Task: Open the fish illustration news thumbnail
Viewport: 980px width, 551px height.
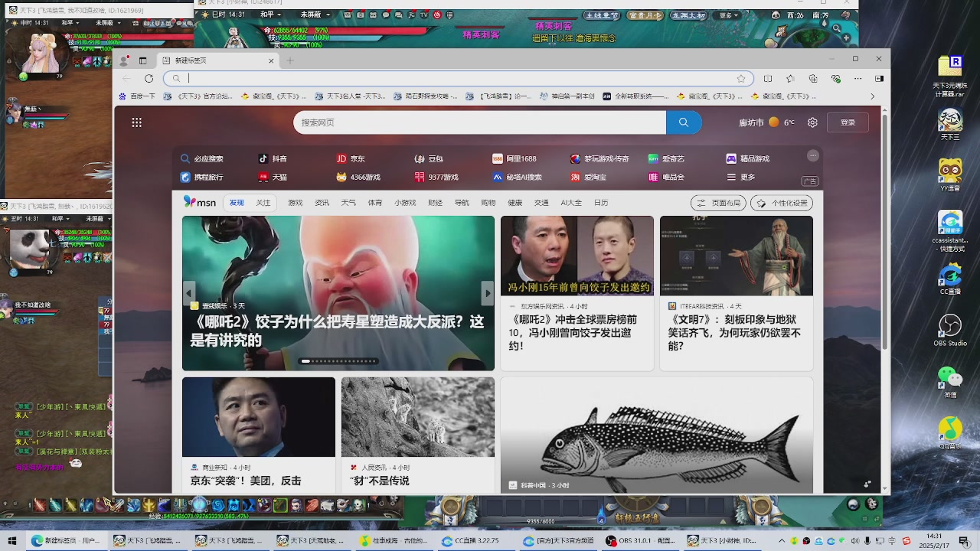Action: pos(657,435)
